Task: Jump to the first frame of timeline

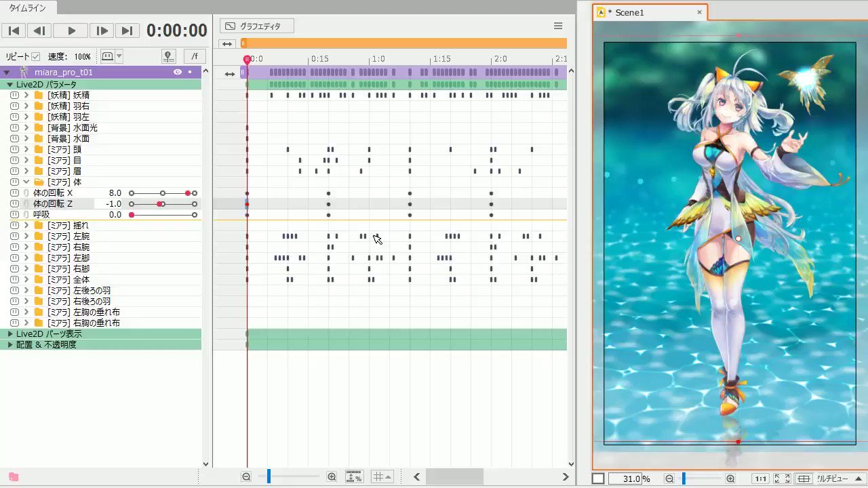Action: pos(14,30)
